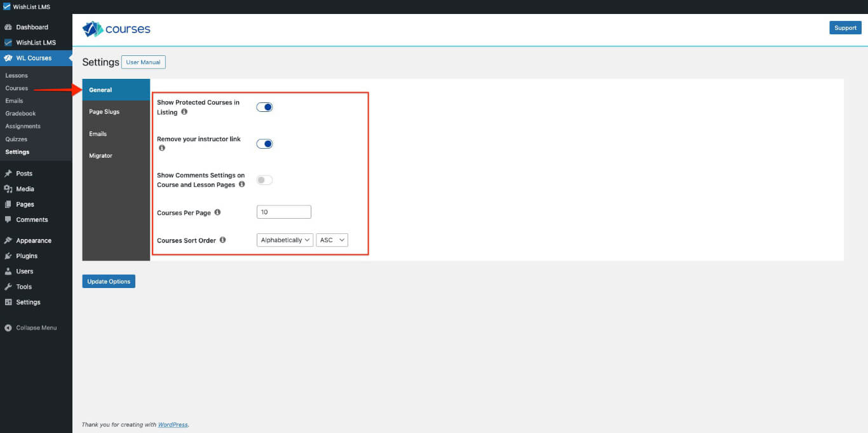
Task: Open the Appearance paintbrush icon
Action: 8,240
